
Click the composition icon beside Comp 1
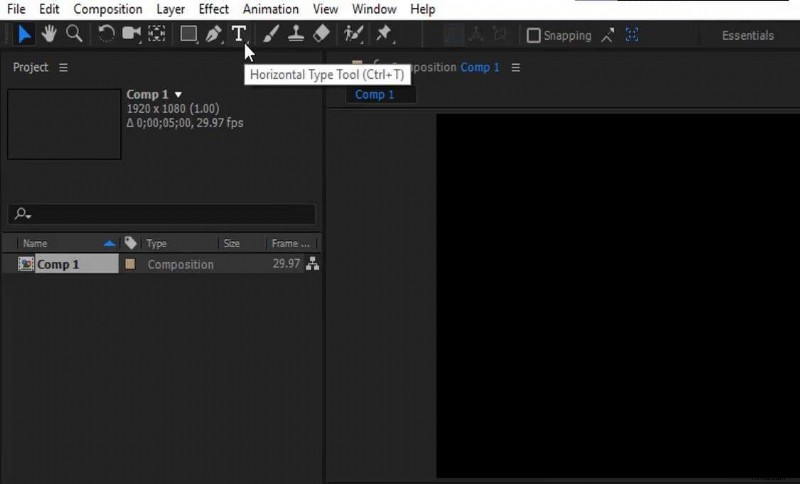pos(26,264)
